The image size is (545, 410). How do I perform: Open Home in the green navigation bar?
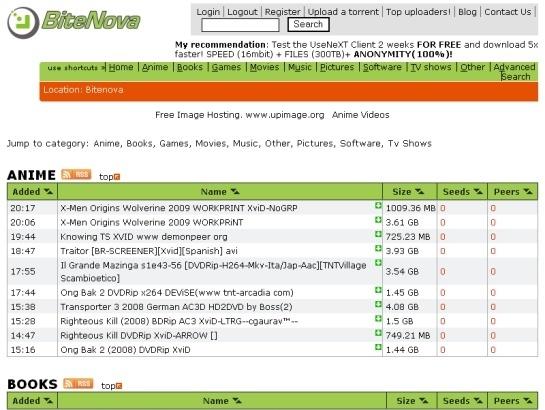pos(121,67)
